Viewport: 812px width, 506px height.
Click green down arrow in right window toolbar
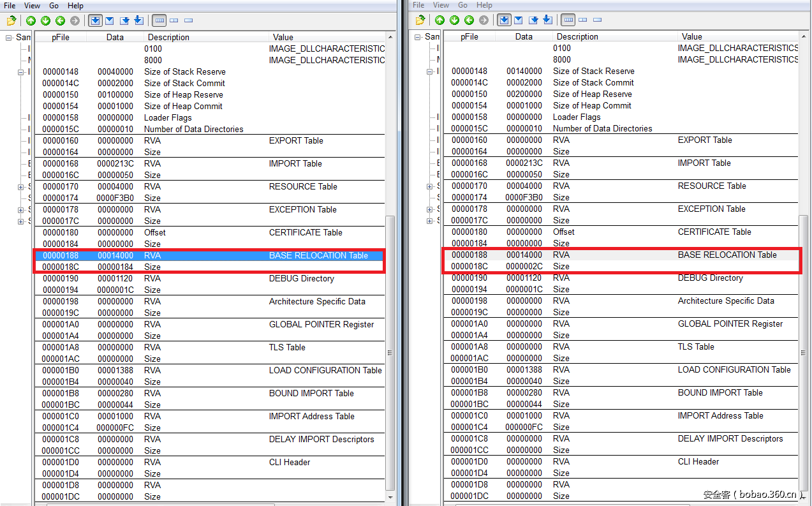[454, 20]
